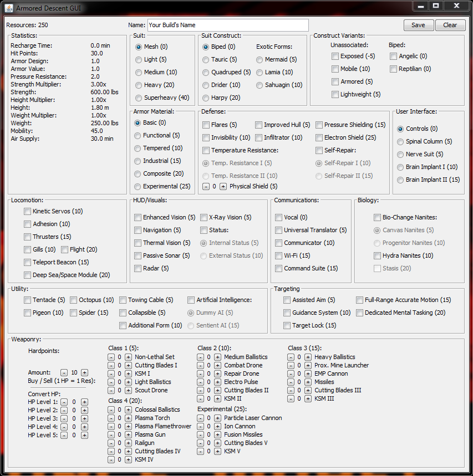Add one Medium Ballistics weapon
Image resolution: width=473 pixels, height=476 pixels.
(x=217, y=357)
